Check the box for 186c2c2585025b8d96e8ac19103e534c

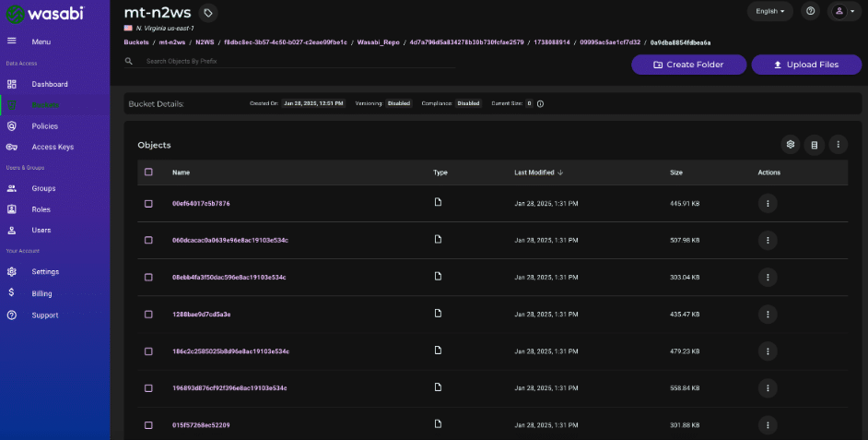(148, 351)
